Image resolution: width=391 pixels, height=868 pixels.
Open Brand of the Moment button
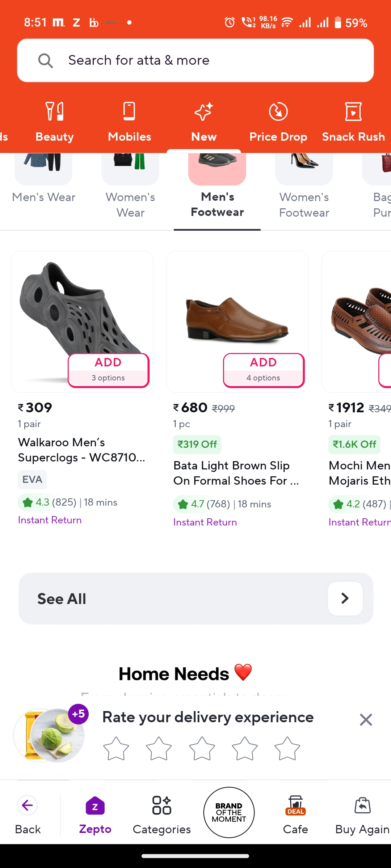coord(229,812)
